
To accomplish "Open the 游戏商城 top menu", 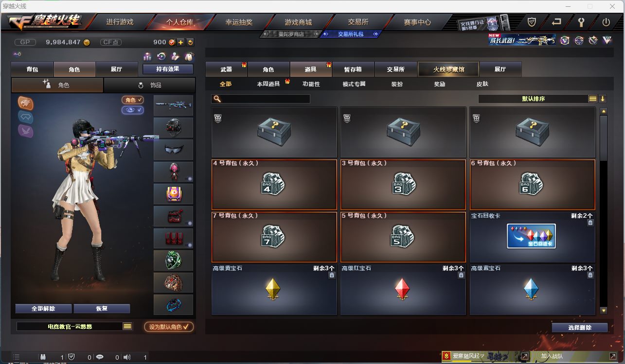I will click(298, 22).
